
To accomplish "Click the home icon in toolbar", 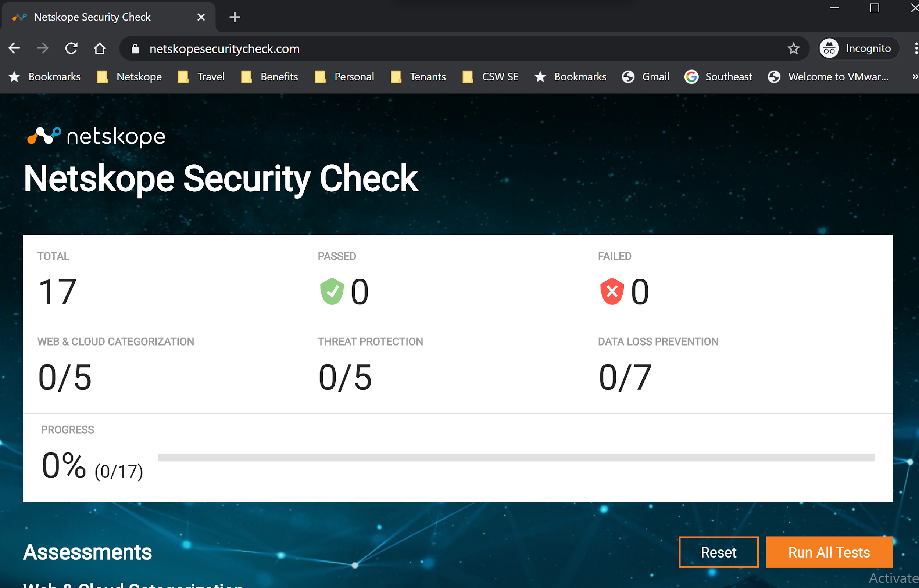I will click(x=100, y=48).
